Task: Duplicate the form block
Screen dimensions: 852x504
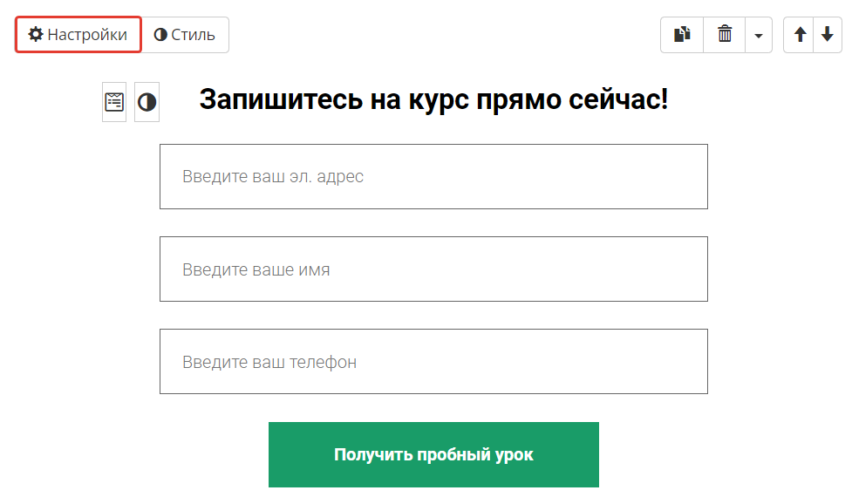Action: pyautogui.click(x=681, y=35)
